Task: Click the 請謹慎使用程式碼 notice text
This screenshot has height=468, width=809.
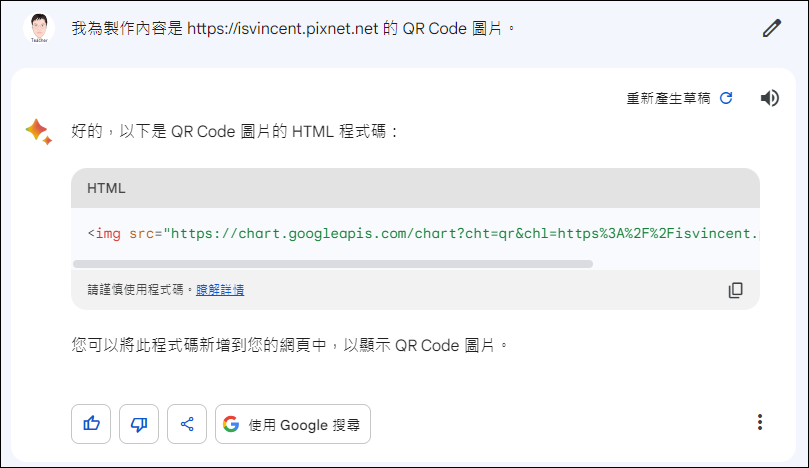Action: click(x=135, y=290)
